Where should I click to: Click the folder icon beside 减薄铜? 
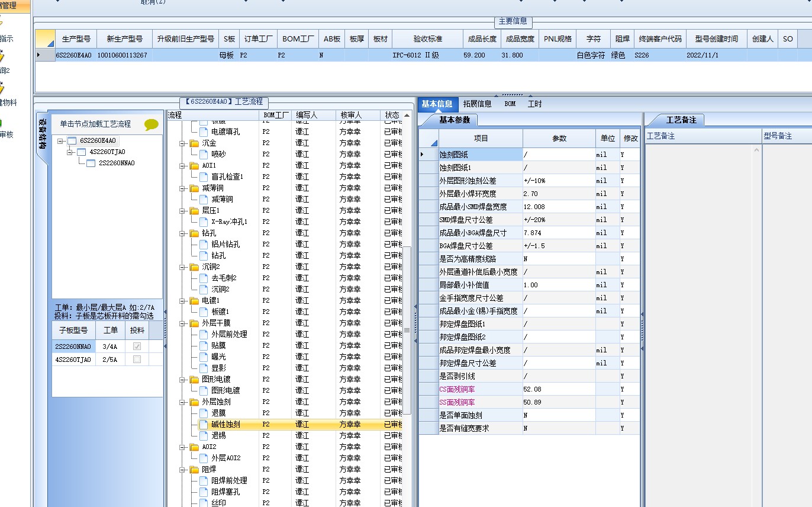[194, 188]
